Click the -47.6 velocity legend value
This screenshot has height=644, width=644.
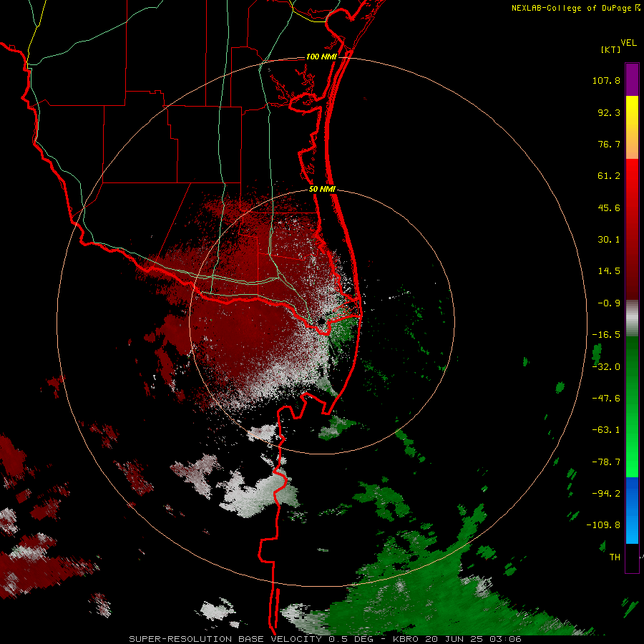click(x=606, y=399)
